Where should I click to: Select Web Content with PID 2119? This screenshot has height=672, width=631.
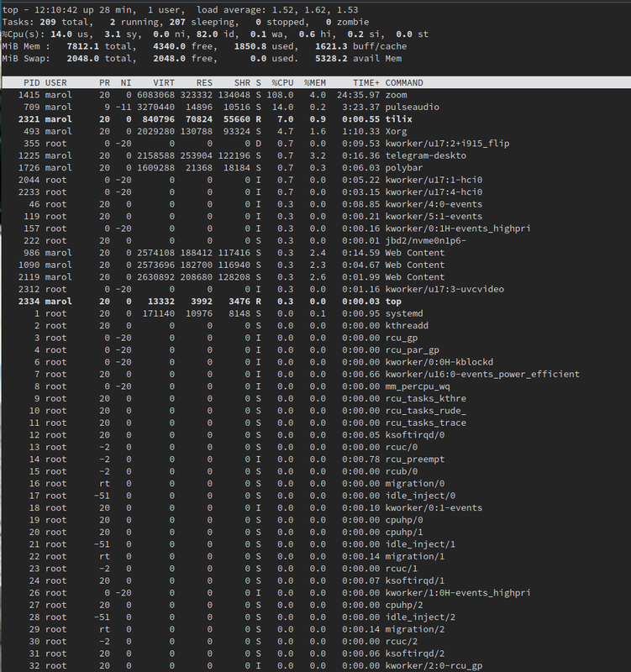pyautogui.click(x=317, y=277)
